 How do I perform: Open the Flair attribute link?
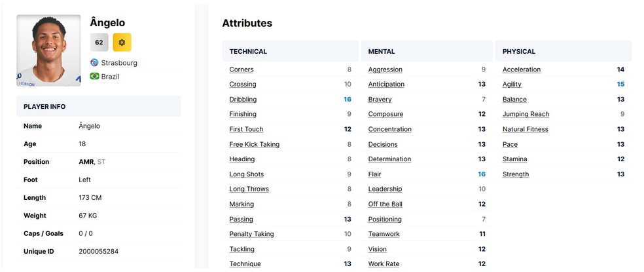pos(374,174)
